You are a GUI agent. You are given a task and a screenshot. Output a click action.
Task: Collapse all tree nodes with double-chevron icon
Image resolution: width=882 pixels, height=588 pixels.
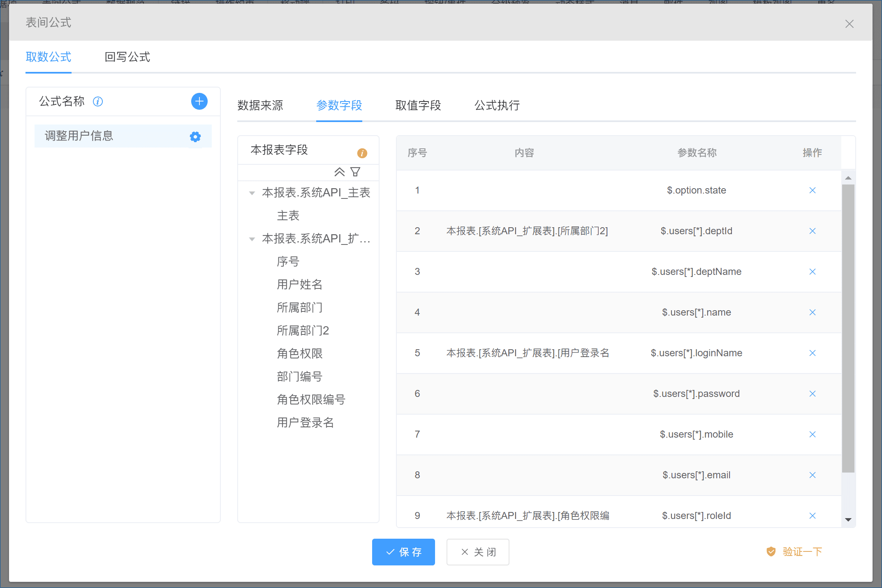tap(340, 172)
